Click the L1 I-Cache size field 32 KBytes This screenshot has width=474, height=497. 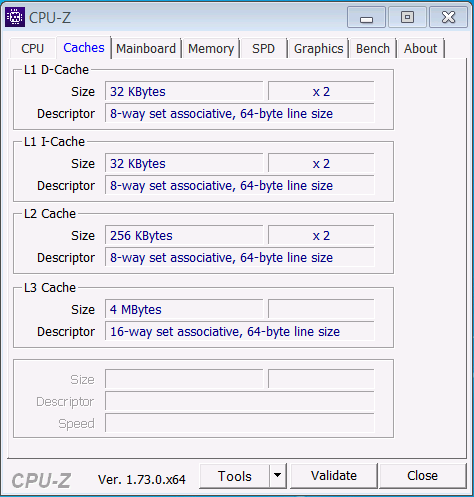184,163
